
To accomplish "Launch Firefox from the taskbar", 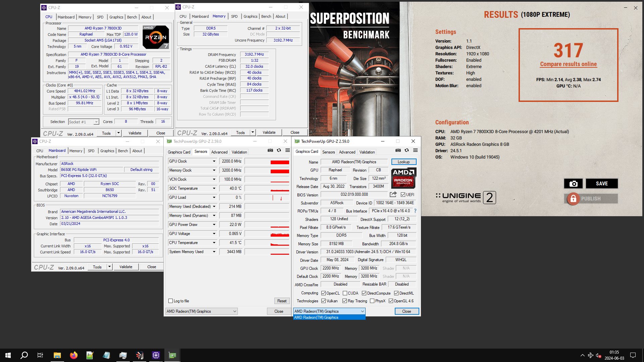I will pos(73,355).
